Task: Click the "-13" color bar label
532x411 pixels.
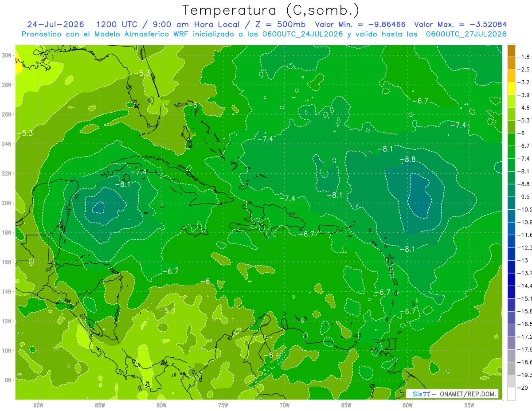Action: click(x=522, y=260)
